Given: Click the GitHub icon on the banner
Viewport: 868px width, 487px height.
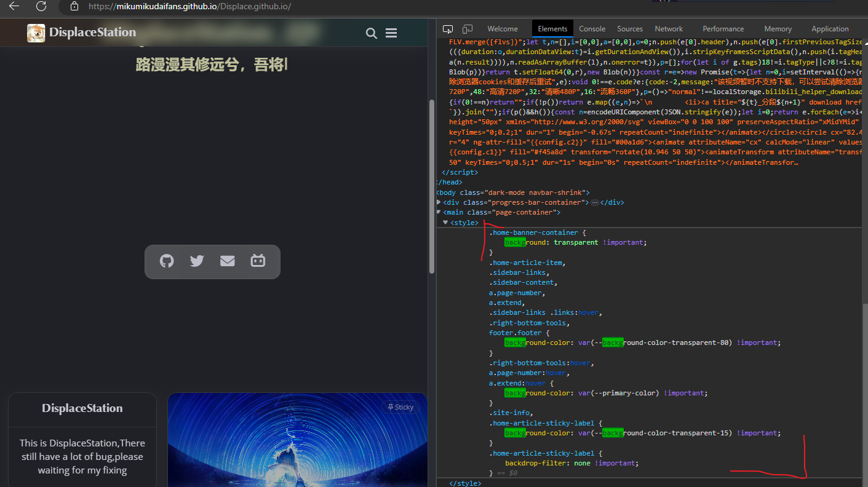Looking at the screenshot, I should 167,261.
